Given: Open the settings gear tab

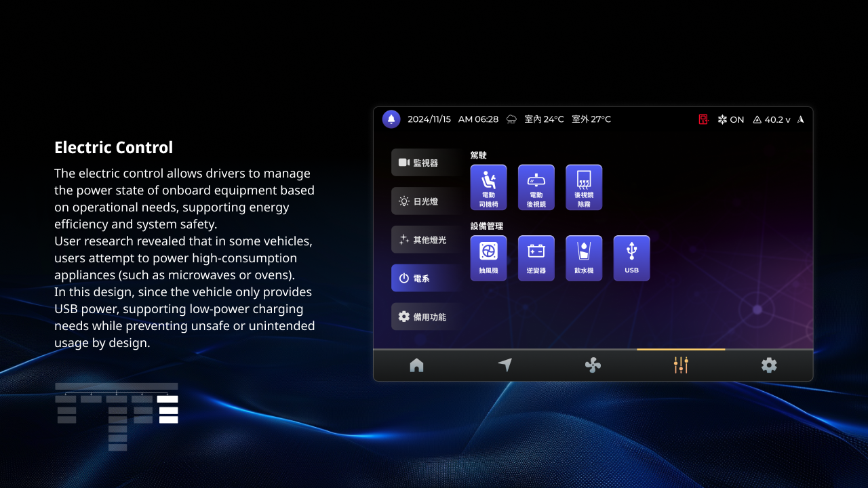Looking at the screenshot, I should [769, 365].
